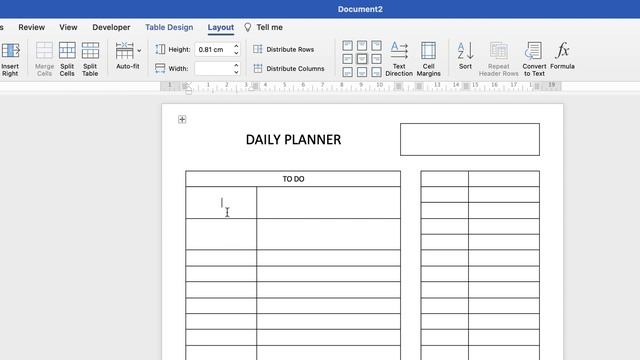Click the row Height icon
Screen dimensions: 640x360
(160, 49)
